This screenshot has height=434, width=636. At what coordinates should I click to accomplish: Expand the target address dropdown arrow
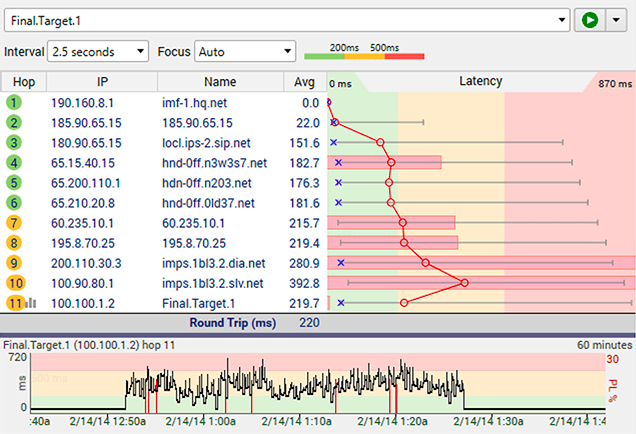562,20
